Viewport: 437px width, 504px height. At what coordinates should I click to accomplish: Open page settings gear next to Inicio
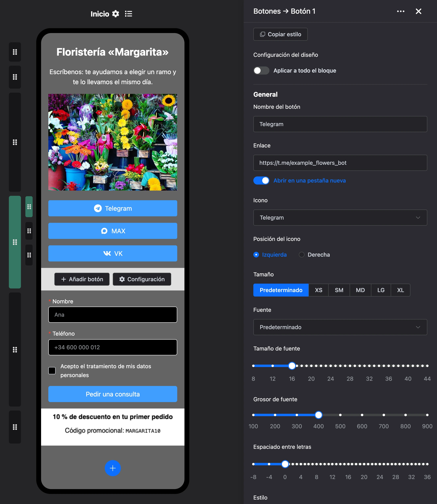116,14
